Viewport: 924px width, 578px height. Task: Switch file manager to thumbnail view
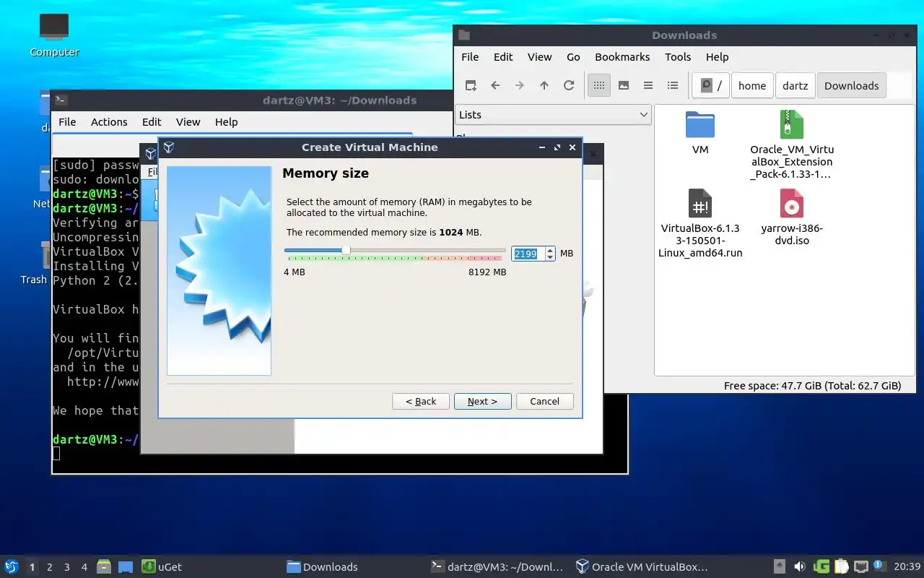pyautogui.click(x=624, y=85)
